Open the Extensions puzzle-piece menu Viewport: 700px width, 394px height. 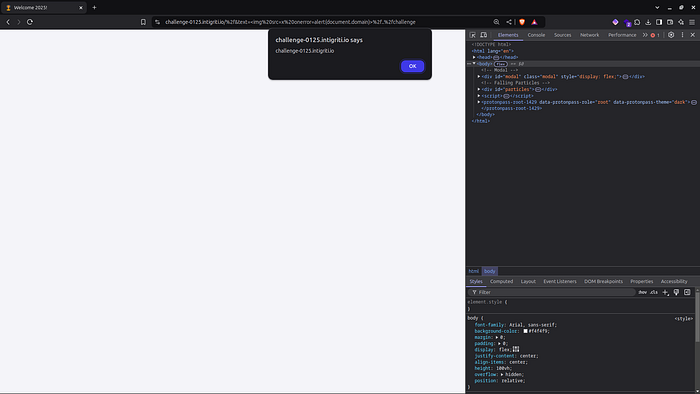coord(638,22)
